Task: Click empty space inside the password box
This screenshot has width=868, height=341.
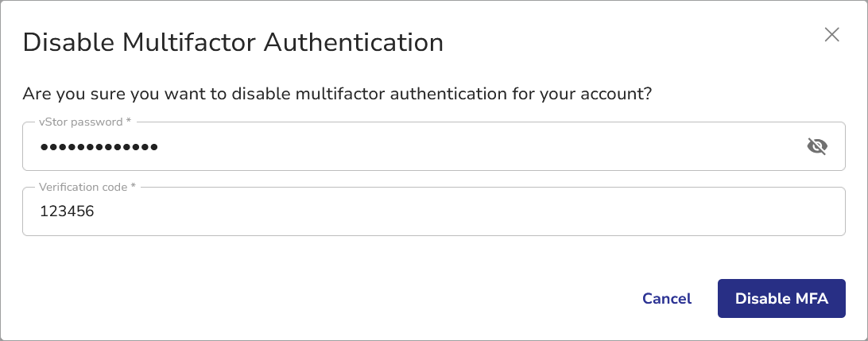Action: 477,147
